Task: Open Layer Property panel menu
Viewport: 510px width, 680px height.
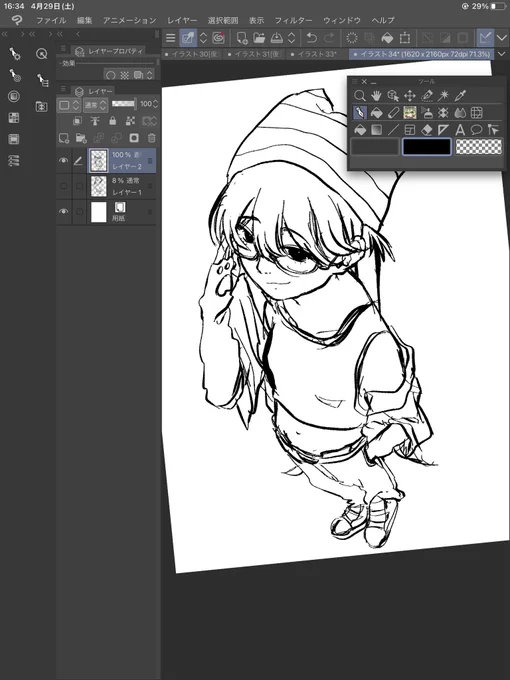Action: coord(63,48)
